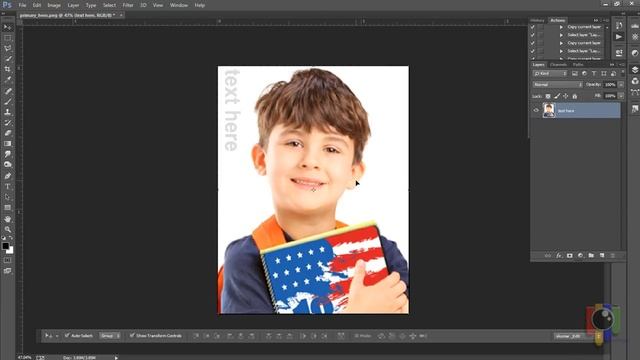Add a layer mask
Image resolution: width=640 pixels, height=360 pixels.
tap(569, 256)
